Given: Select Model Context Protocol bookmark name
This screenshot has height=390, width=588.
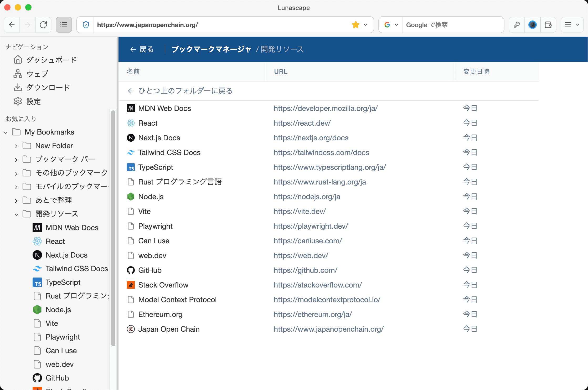Looking at the screenshot, I should [177, 300].
